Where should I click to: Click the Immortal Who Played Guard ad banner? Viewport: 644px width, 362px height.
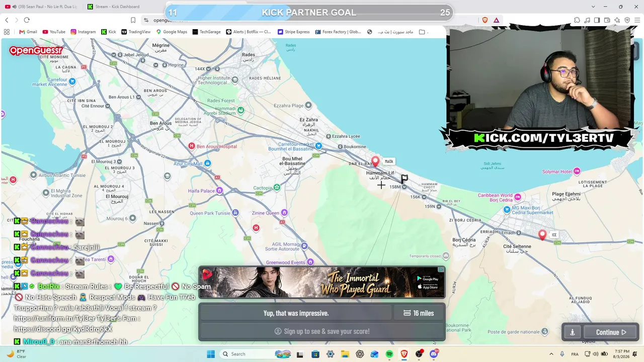tap(322, 282)
